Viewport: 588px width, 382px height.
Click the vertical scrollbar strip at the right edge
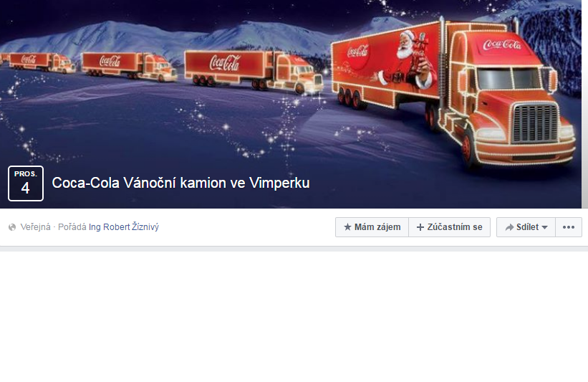tap(584, 104)
